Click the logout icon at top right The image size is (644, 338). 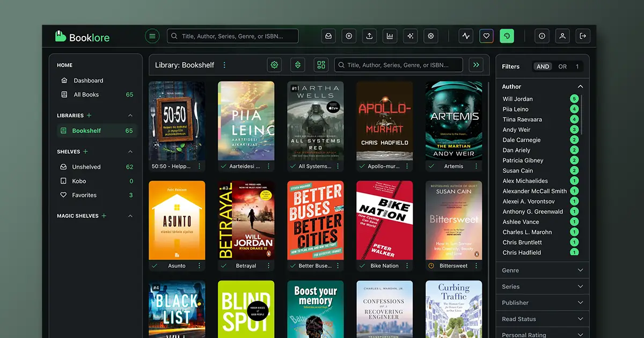[x=582, y=36]
